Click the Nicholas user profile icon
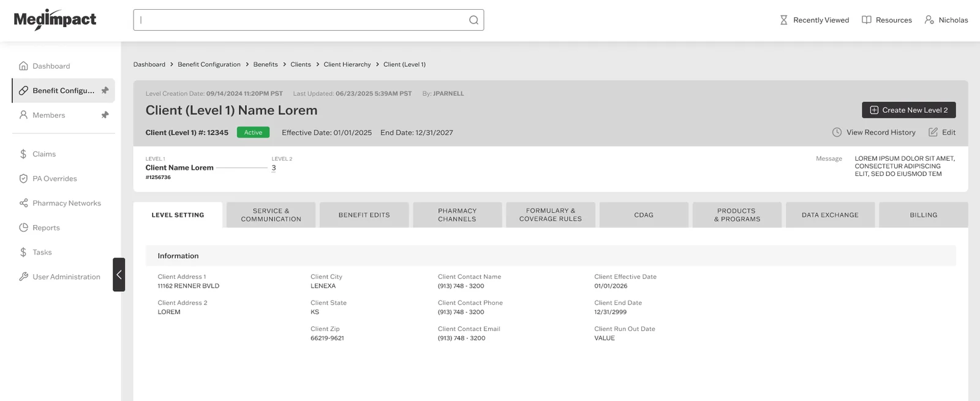This screenshot has height=401, width=980. (929, 20)
